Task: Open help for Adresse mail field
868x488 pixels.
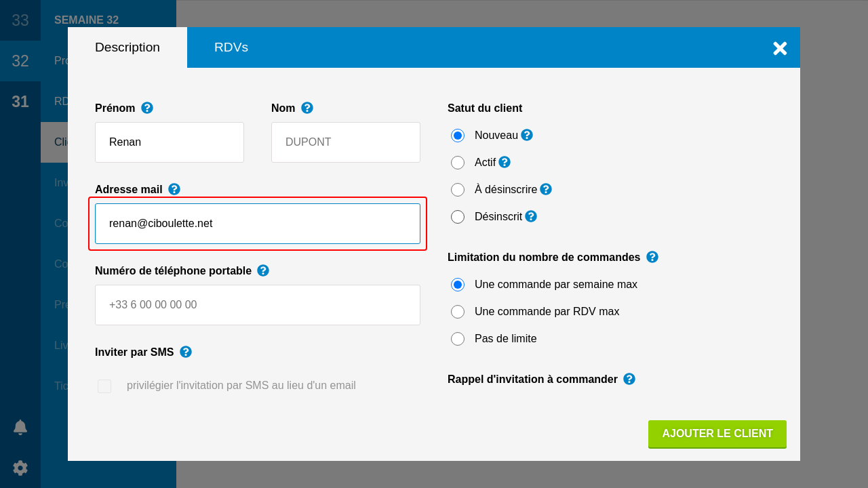Action: pos(174,189)
